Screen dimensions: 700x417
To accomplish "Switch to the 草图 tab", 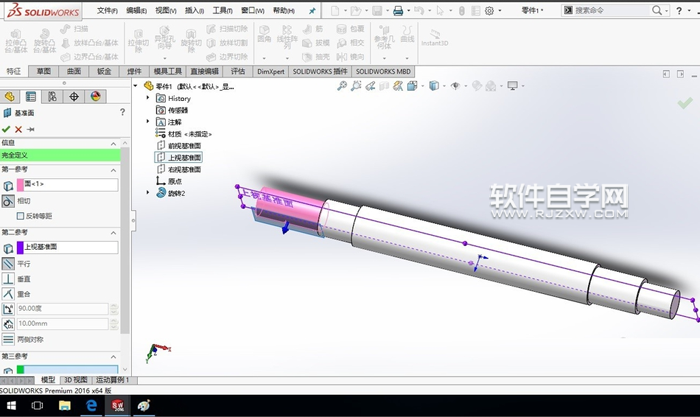I will [43, 71].
